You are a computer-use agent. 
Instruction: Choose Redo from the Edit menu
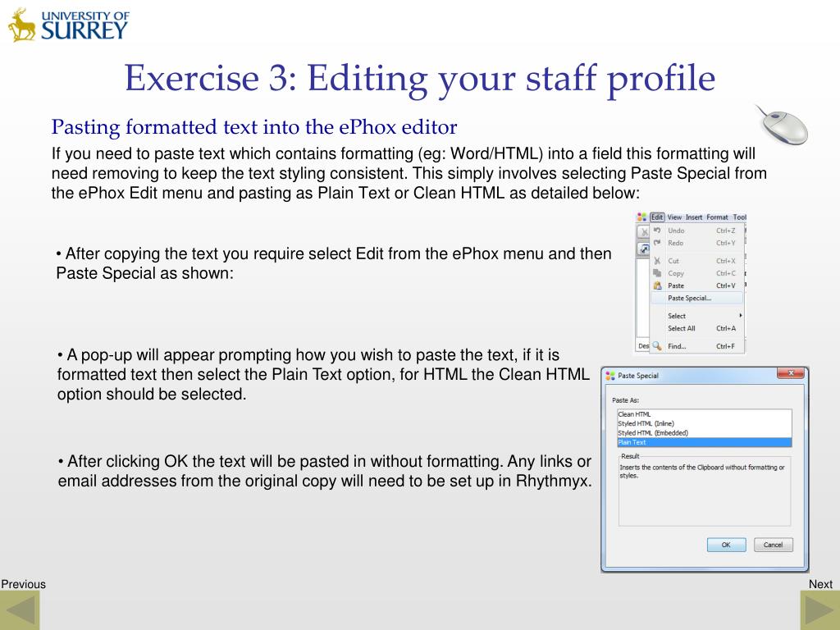point(697,243)
